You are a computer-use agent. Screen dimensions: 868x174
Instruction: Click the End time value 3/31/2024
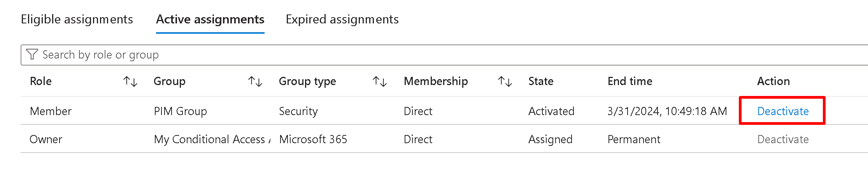tap(667, 111)
